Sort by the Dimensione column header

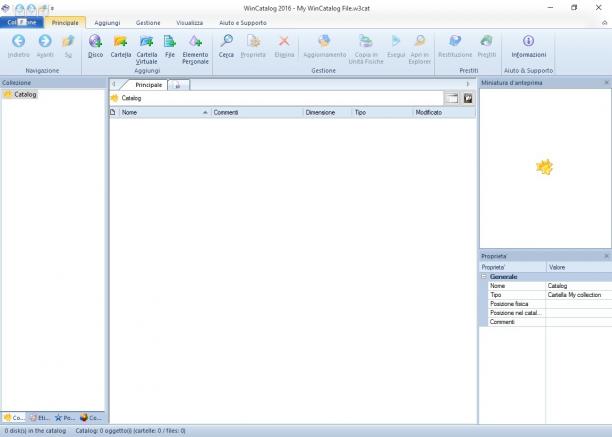tap(328, 112)
